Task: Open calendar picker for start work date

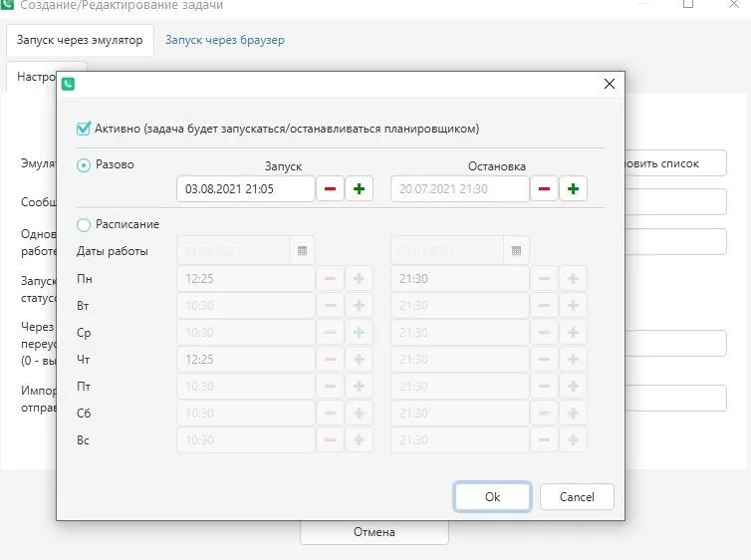Action: (x=302, y=250)
